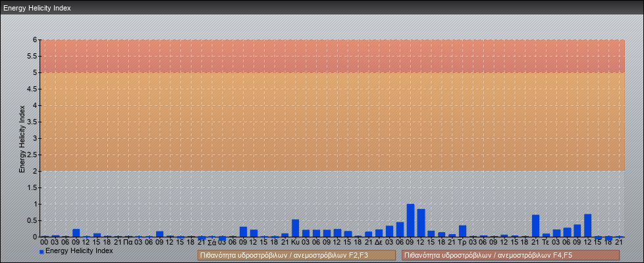Toggle the Energy Helicity Index legend label
The height and width of the screenshot is (263, 644).
coord(79,251)
